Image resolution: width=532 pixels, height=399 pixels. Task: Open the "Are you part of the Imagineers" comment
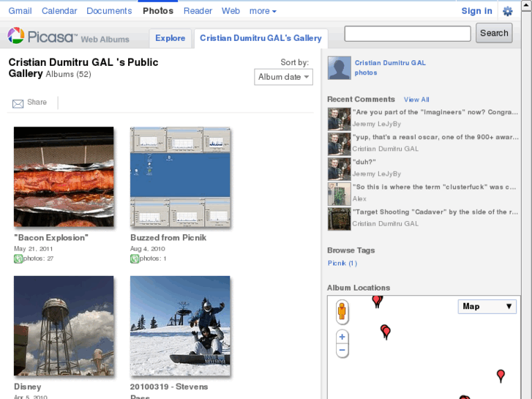[435, 112]
